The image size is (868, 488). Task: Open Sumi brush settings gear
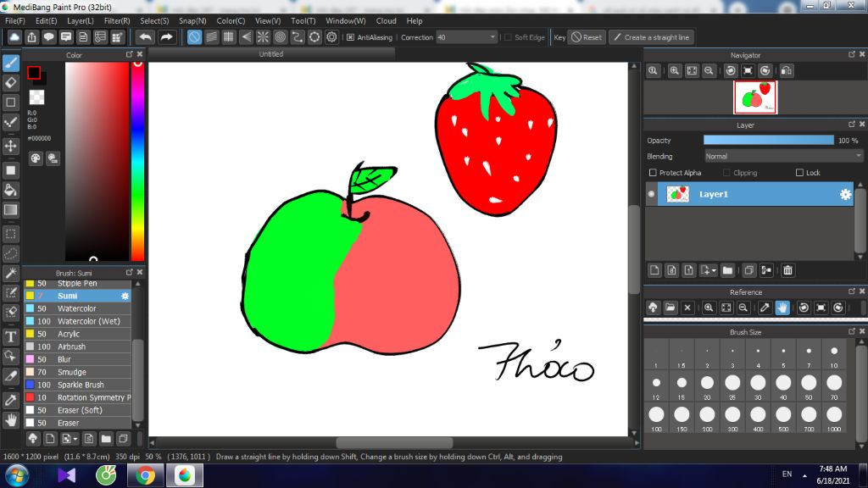point(125,296)
